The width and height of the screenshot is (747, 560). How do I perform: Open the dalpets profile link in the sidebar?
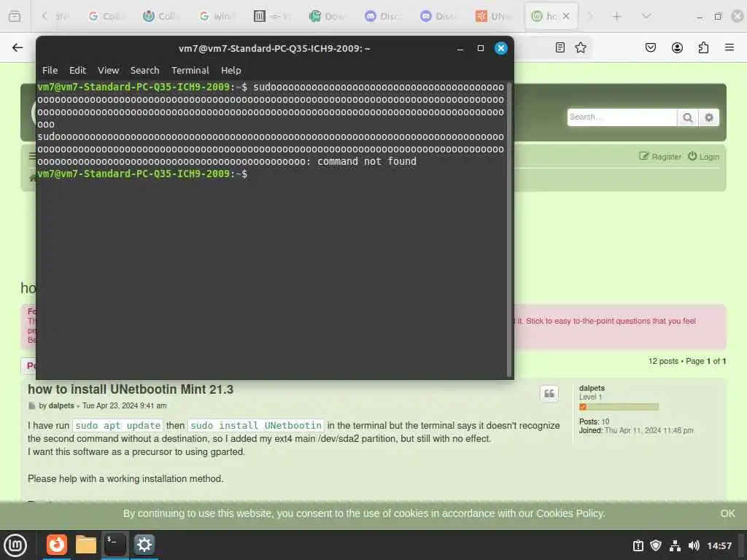pos(592,388)
